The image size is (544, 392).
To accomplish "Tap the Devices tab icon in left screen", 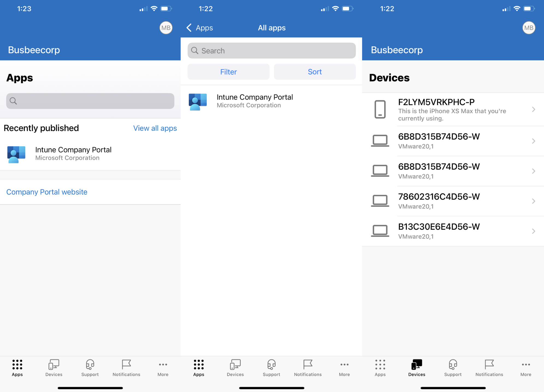I will tap(54, 364).
